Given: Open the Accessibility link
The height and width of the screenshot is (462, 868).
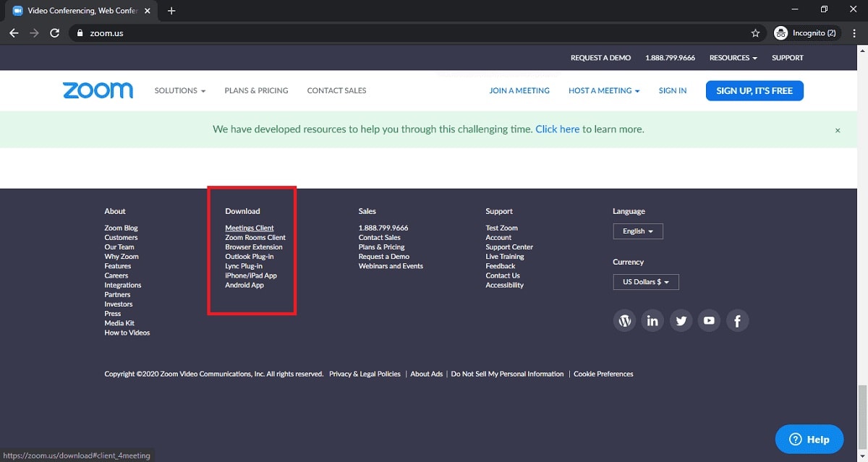Looking at the screenshot, I should 505,285.
